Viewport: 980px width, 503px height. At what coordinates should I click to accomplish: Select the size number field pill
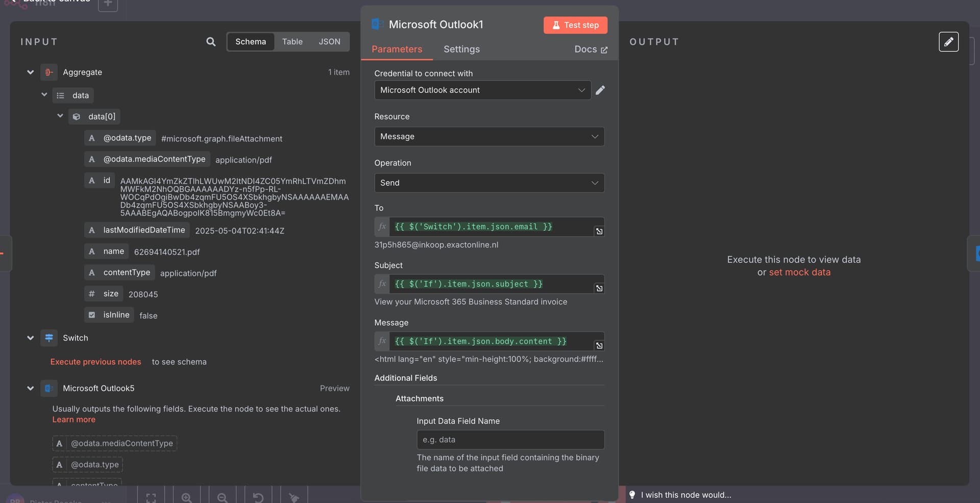(104, 294)
